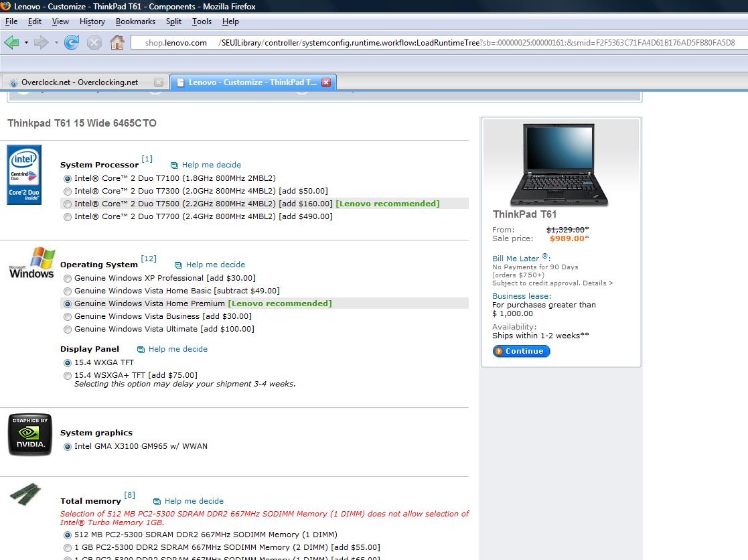
Task: Choose the 15.4 WSXGA+ TFT display
Action: tap(67, 376)
